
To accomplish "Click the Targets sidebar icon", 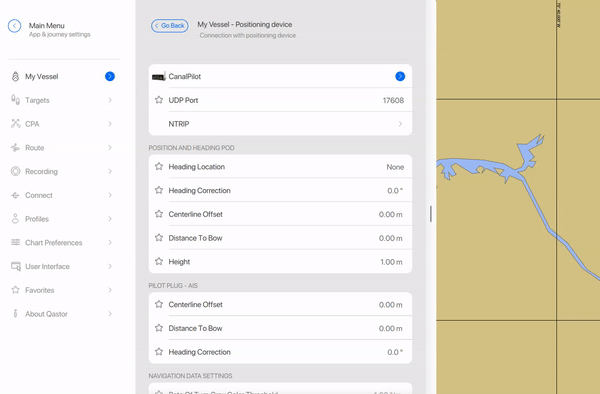I will click(x=15, y=100).
